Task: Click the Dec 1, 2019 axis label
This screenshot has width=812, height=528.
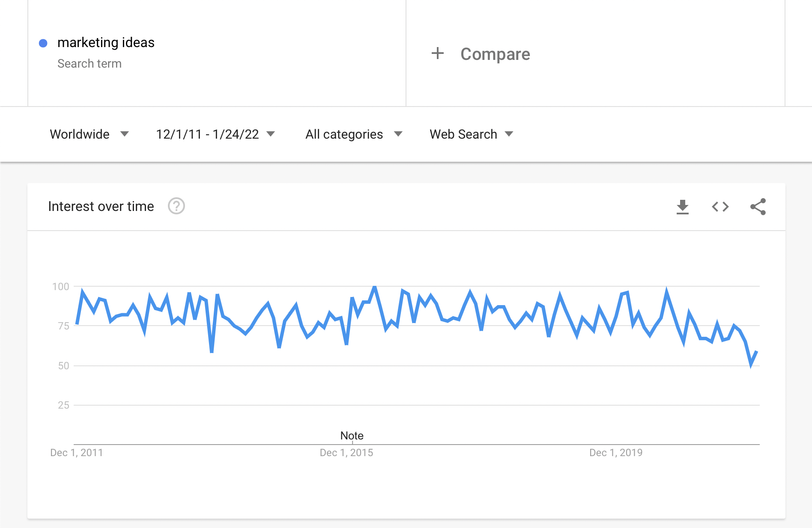Action: [616, 453]
